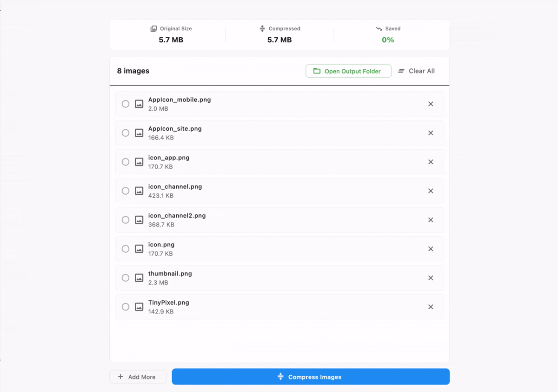Click the TinyPixel.png file name
The image size is (558, 392).
click(169, 303)
